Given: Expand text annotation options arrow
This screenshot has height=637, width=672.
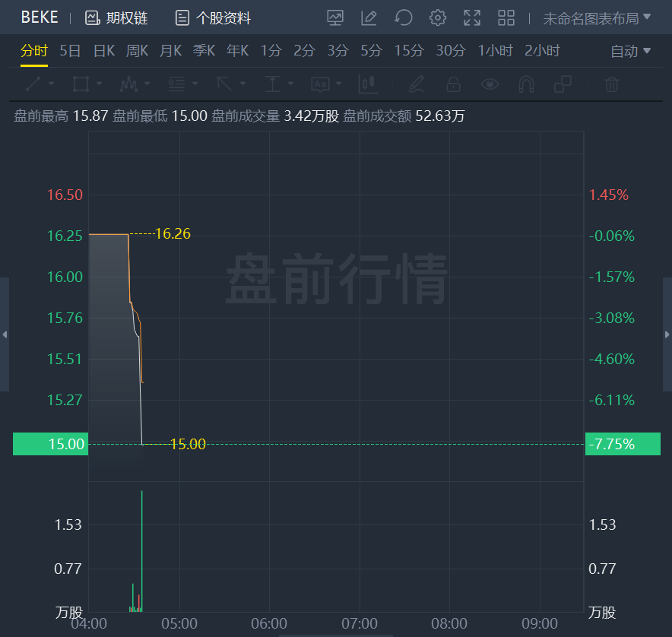Looking at the screenshot, I should tap(339, 84).
